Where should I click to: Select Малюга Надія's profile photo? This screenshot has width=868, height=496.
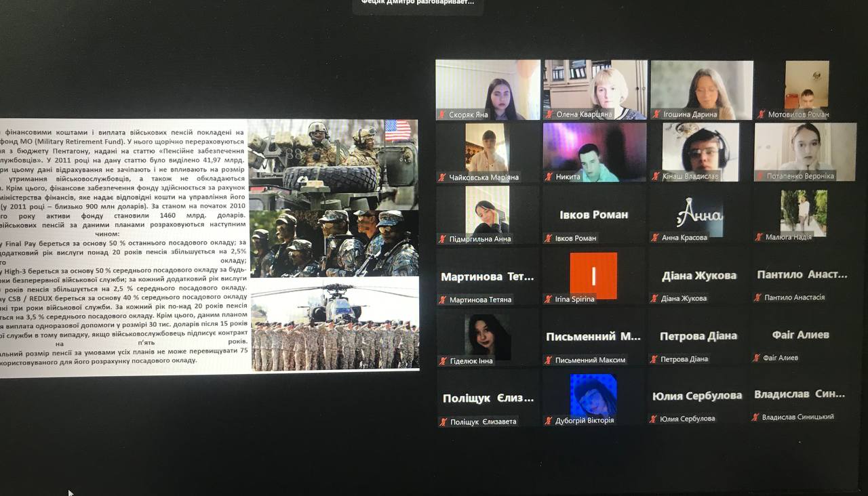804,213
